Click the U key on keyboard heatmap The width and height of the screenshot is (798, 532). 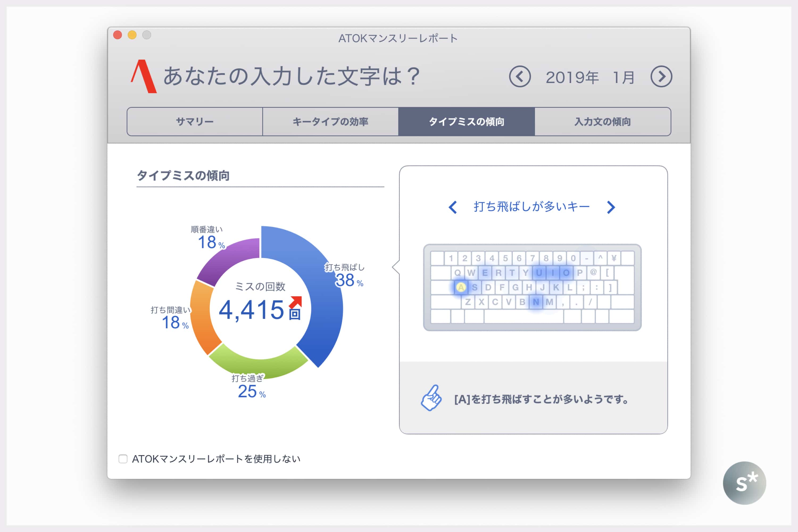tap(539, 272)
